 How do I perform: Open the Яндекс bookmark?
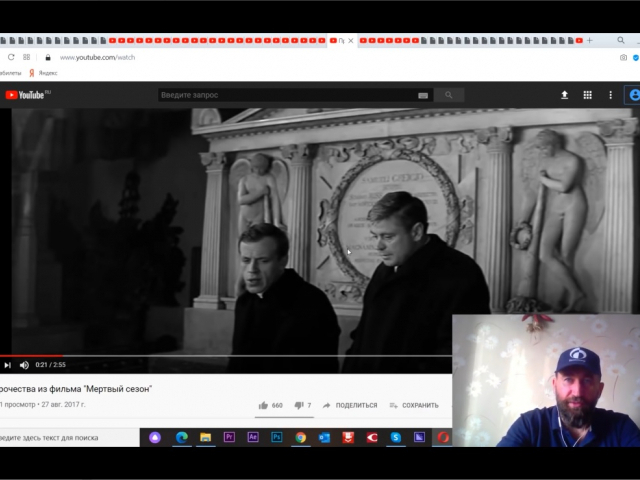click(43, 73)
